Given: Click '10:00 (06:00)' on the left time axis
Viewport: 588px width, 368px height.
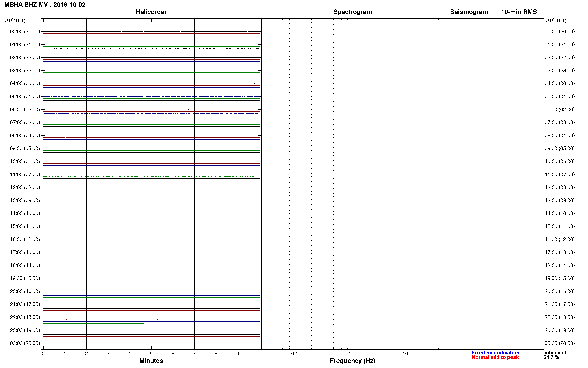Looking at the screenshot, I should coord(25,161).
